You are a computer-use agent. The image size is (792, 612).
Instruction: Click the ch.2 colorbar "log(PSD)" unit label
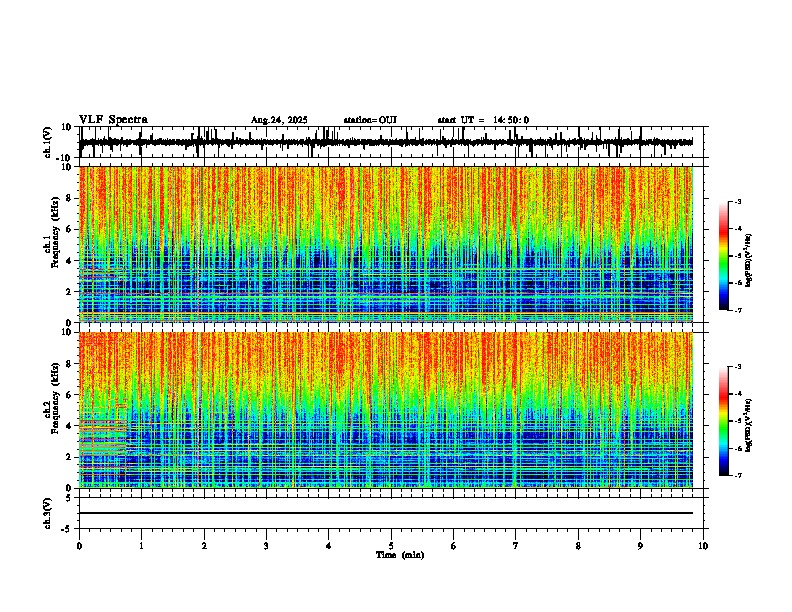coord(749,425)
